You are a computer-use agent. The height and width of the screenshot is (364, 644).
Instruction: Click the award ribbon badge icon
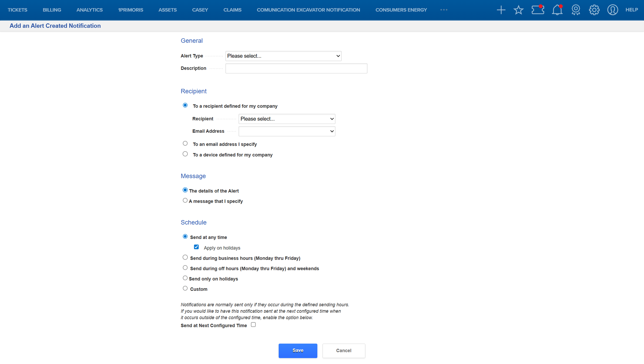click(x=576, y=10)
